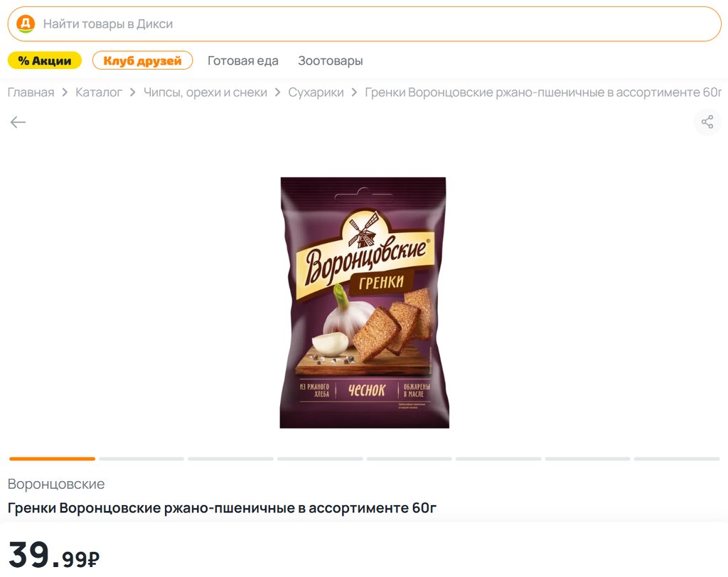
Task: Click the Воронцовские гренки product image
Action: click(x=365, y=302)
